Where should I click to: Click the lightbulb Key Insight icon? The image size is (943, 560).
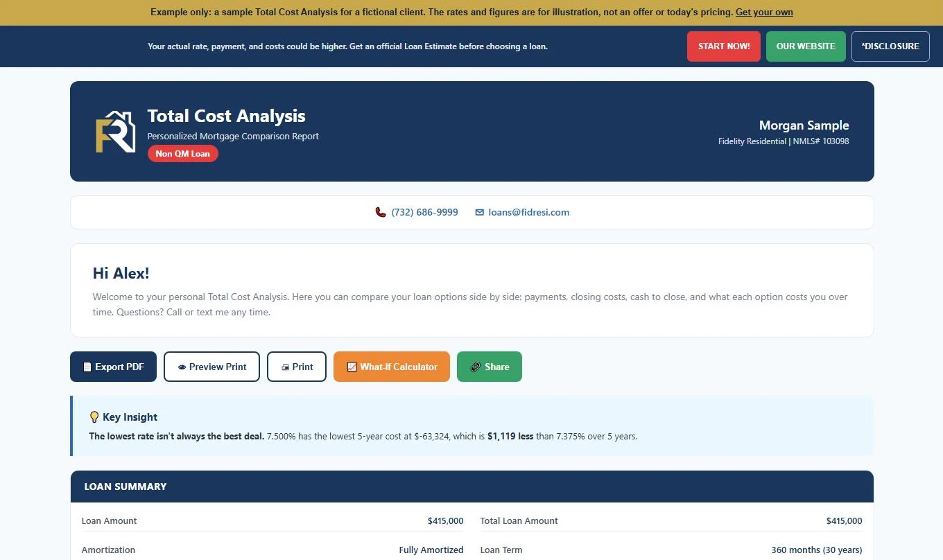(x=94, y=417)
